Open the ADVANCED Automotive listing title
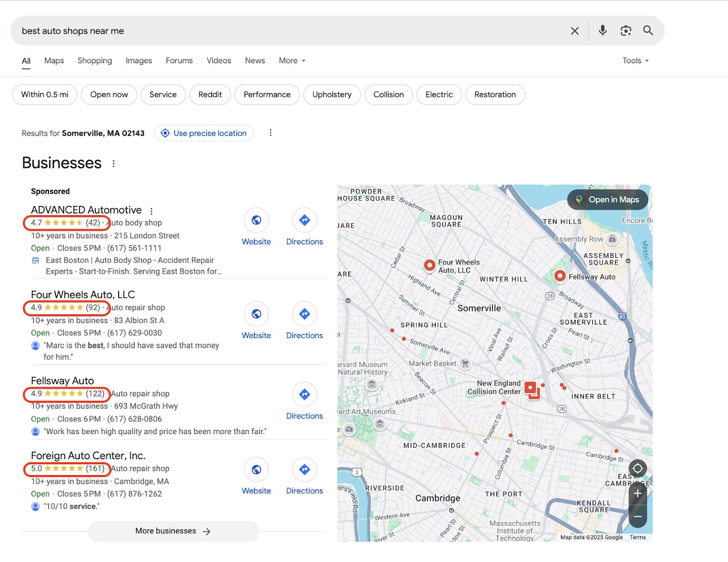 pos(86,210)
